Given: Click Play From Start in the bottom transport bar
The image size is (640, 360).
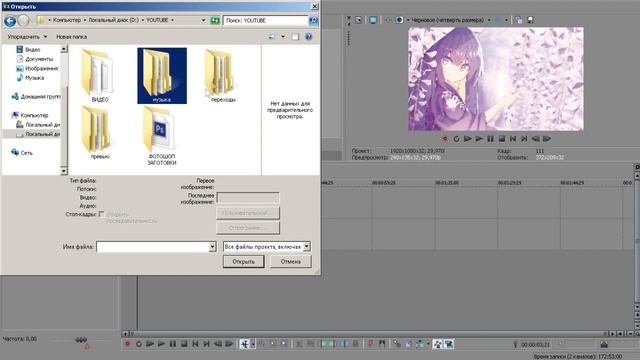Looking at the screenshot, I should click(x=150, y=344).
